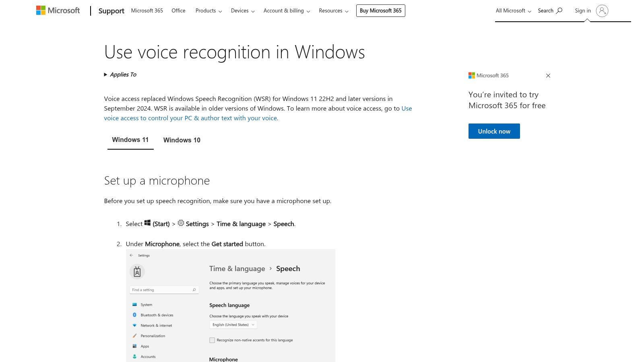Click the Set up a microphone heading
The image size is (644, 362).
[157, 181]
